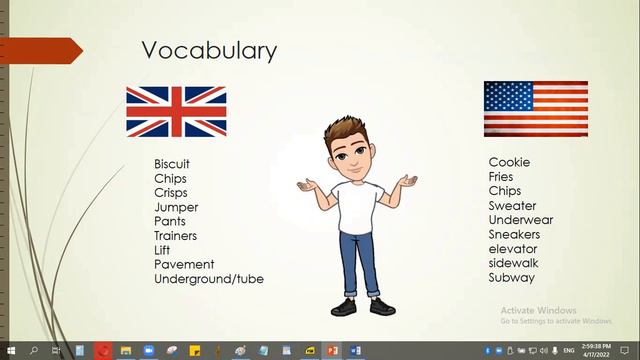This screenshot has width=640, height=360.
Task: Open Bluetooth tray icon
Action: point(487,351)
